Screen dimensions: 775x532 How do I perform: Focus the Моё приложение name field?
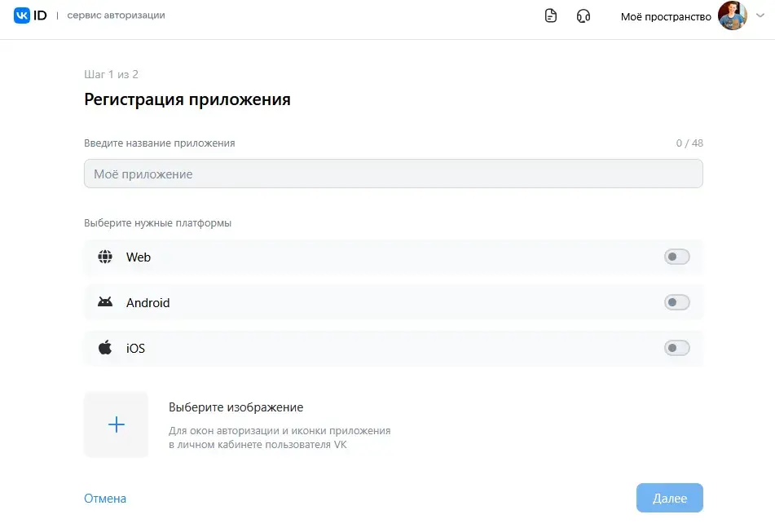click(x=394, y=174)
